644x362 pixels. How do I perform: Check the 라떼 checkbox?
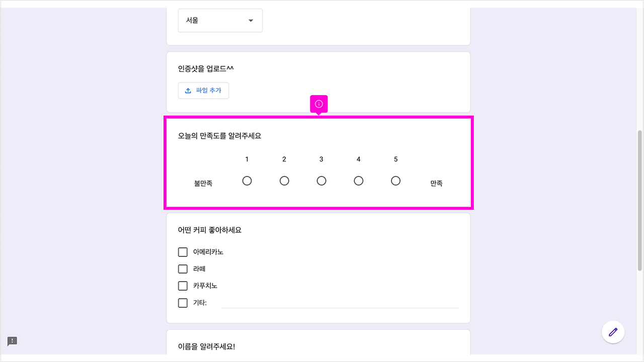click(x=183, y=268)
